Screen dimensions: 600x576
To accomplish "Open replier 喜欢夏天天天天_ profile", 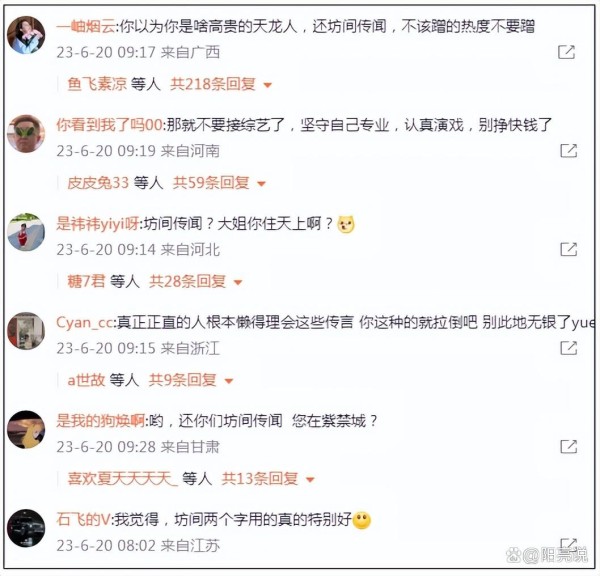I will click(122, 478).
